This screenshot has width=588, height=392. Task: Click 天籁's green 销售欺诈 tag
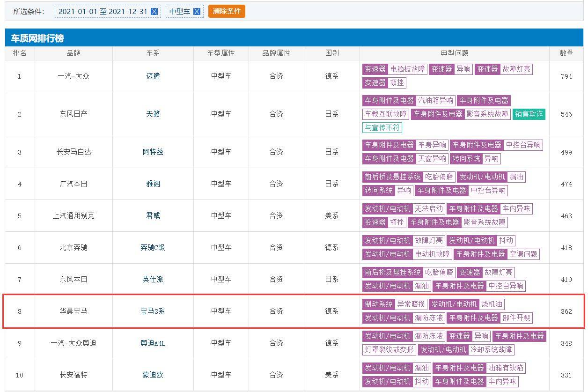click(529, 114)
